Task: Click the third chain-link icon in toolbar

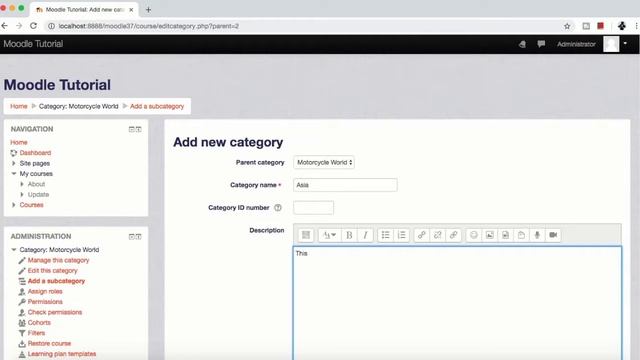Action: tap(453, 235)
